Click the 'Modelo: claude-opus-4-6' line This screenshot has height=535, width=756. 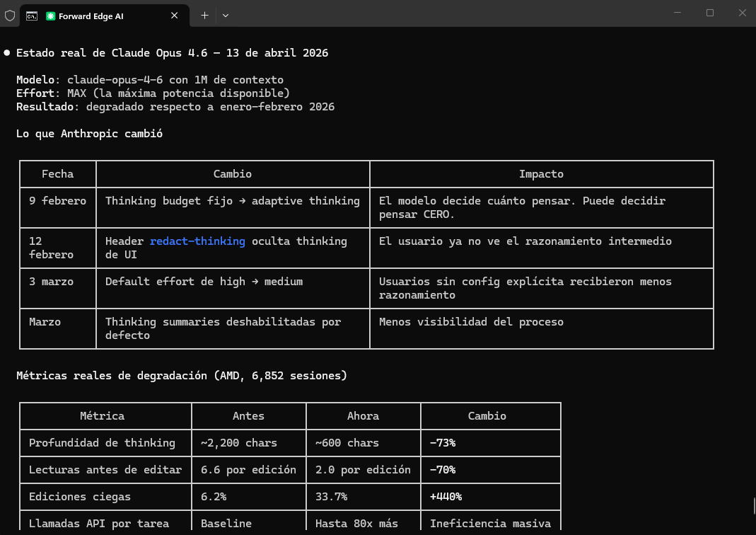(150, 79)
